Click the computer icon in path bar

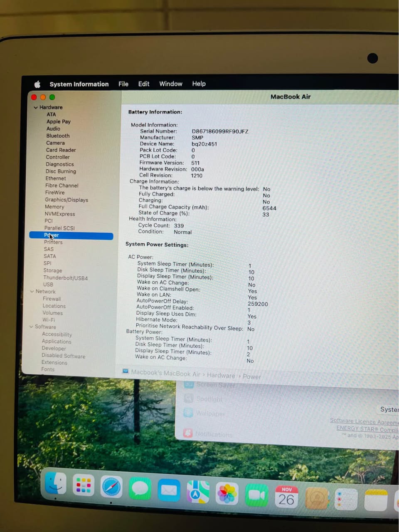pyautogui.click(x=126, y=371)
